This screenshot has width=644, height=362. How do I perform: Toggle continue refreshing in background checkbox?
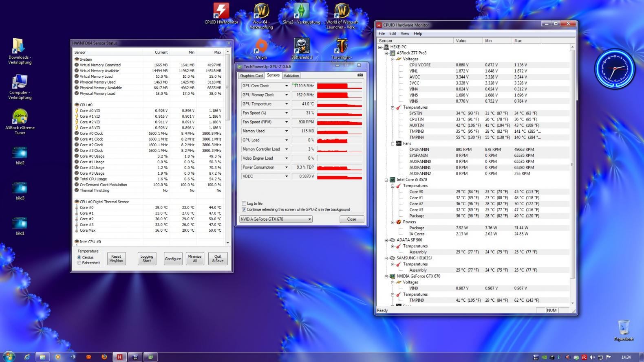(244, 209)
